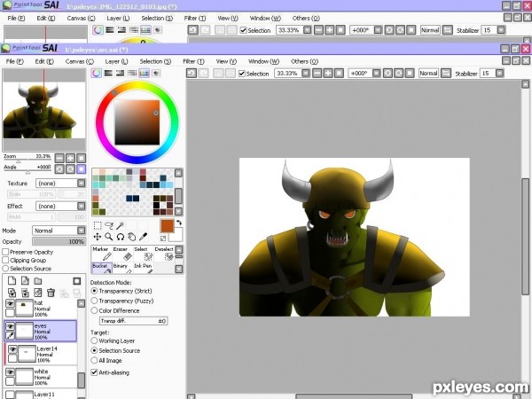This screenshot has height=399, width=532.
Task: Set layer as Selection Source
Action: point(5,269)
